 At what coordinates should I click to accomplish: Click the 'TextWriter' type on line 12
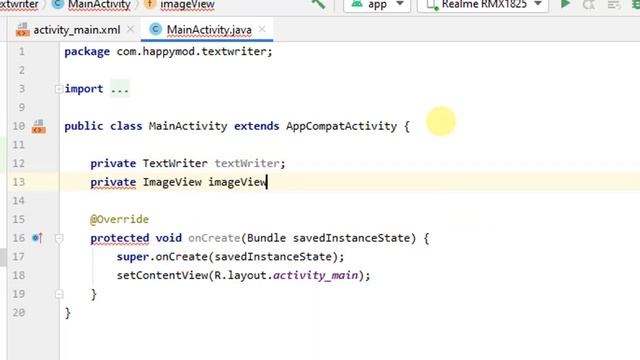click(x=175, y=163)
